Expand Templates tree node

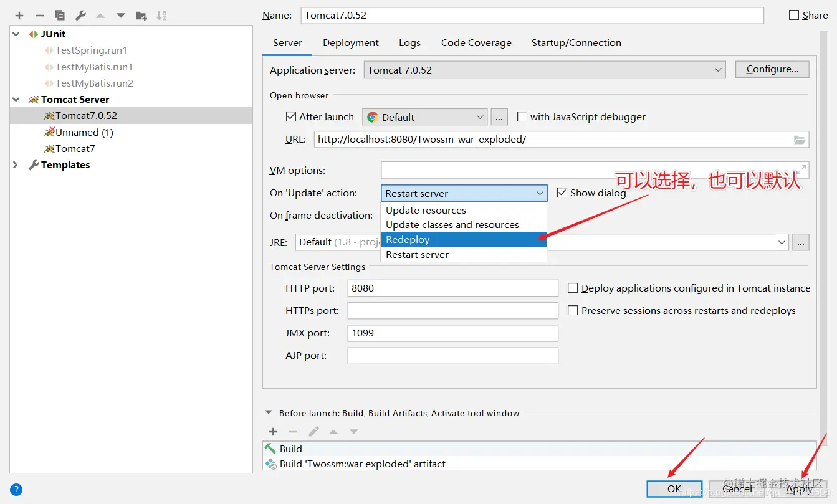(16, 165)
